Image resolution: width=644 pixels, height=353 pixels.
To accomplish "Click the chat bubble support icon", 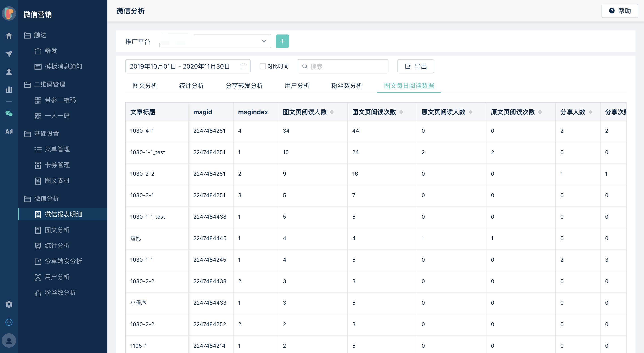I will (x=9, y=322).
